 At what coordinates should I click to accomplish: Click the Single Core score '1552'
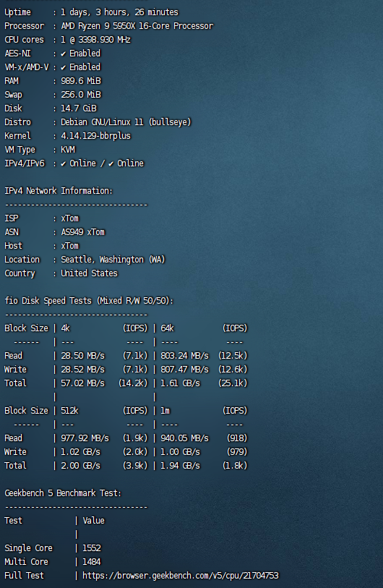point(92,548)
